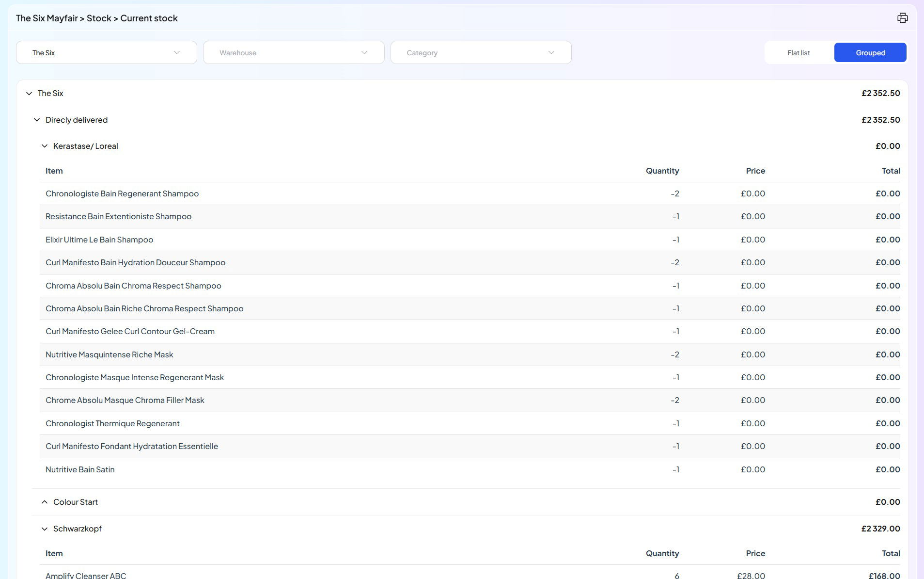Select Chronologiste Bain Regenerant Shampoo row
Screen dimensions: 924x579
[122, 193]
